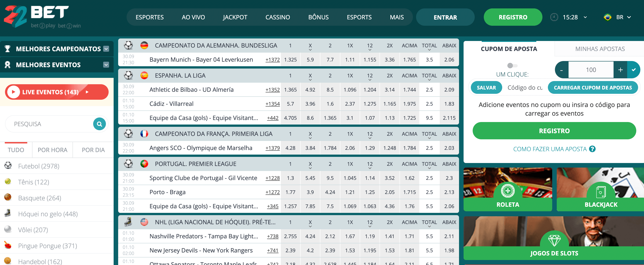Click the large Registro button in bet slip
The height and width of the screenshot is (265, 644).
coord(554,131)
